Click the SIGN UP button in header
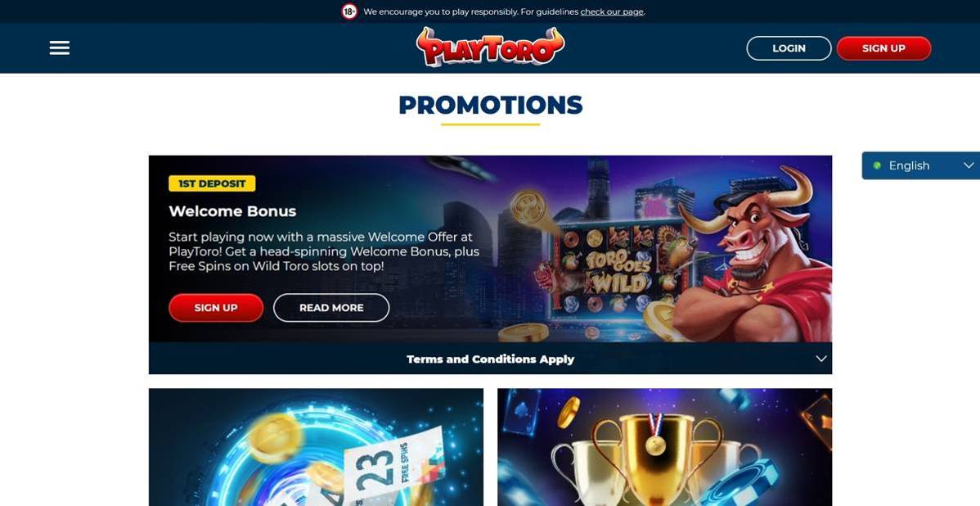 click(x=883, y=48)
